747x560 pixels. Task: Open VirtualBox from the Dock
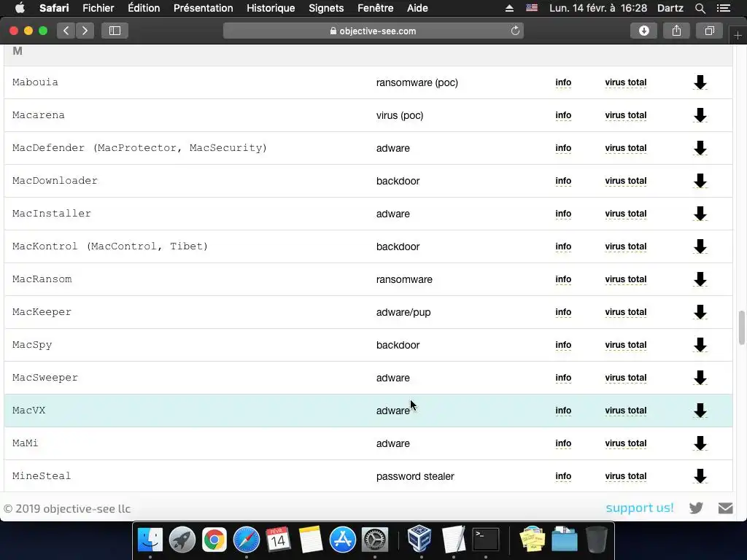click(x=419, y=539)
